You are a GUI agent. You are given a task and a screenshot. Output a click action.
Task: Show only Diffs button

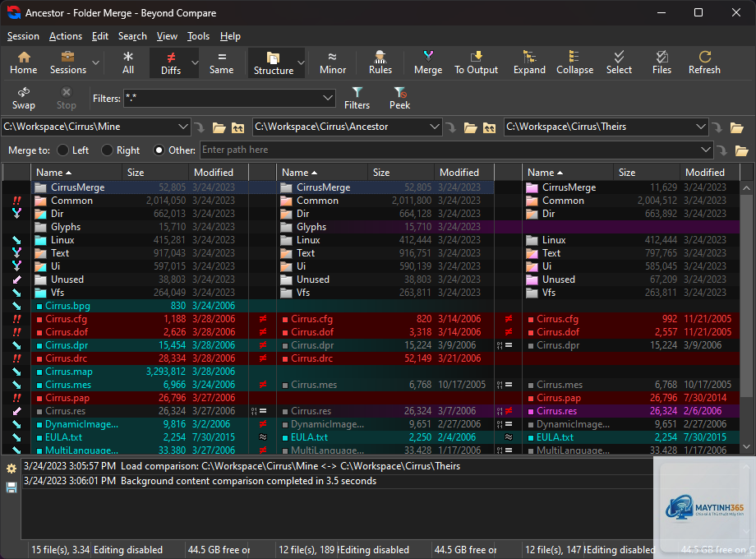point(171,62)
